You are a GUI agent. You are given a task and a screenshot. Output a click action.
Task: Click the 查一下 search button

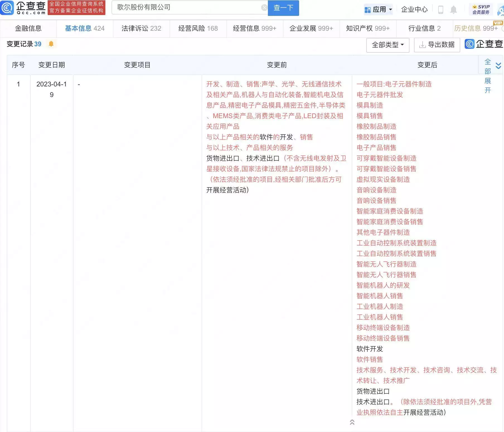click(x=283, y=8)
